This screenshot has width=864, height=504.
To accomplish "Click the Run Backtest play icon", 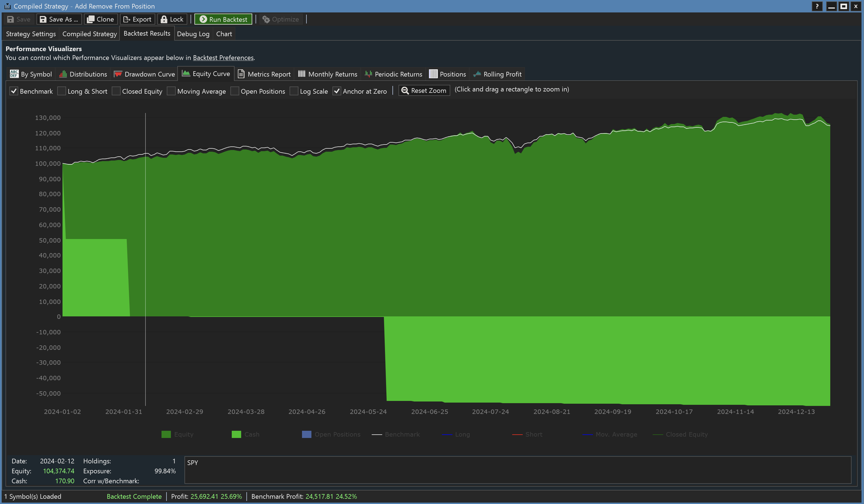I will point(203,19).
